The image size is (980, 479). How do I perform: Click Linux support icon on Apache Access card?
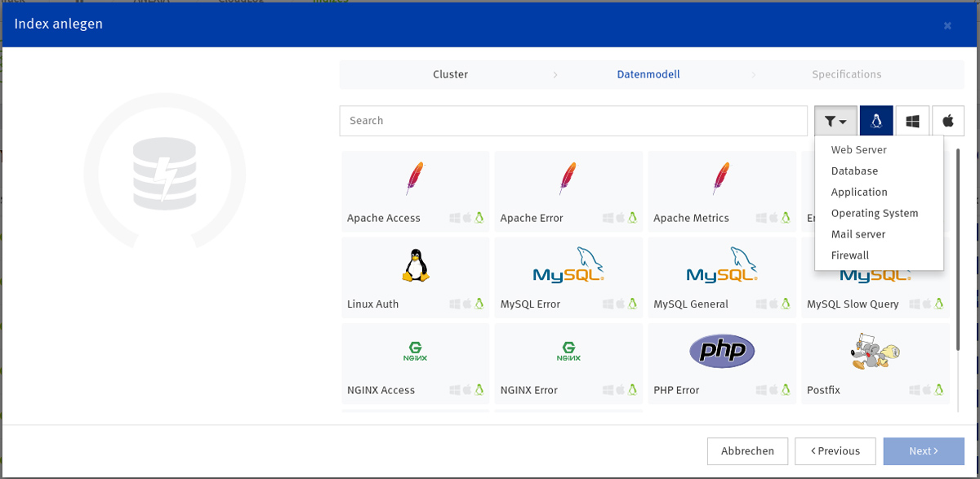[480, 218]
